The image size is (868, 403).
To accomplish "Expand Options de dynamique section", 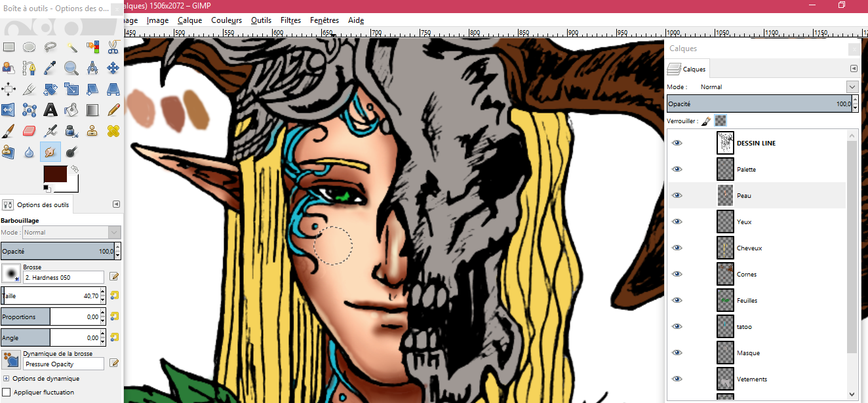I will click(7, 379).
